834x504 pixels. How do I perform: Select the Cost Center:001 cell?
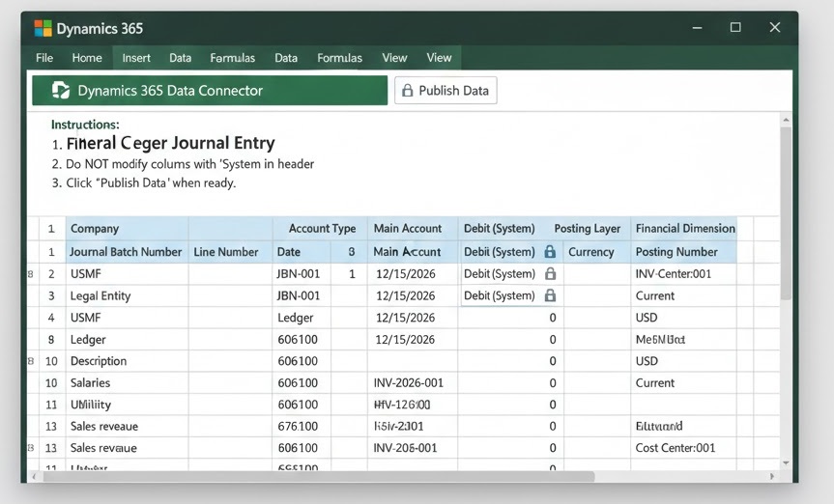point(676,448)
